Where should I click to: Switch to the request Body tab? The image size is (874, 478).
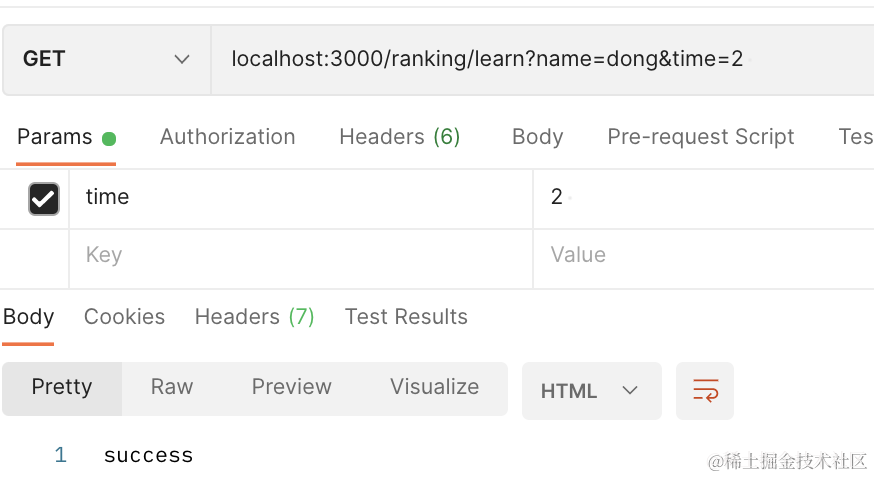pos(537,137)
